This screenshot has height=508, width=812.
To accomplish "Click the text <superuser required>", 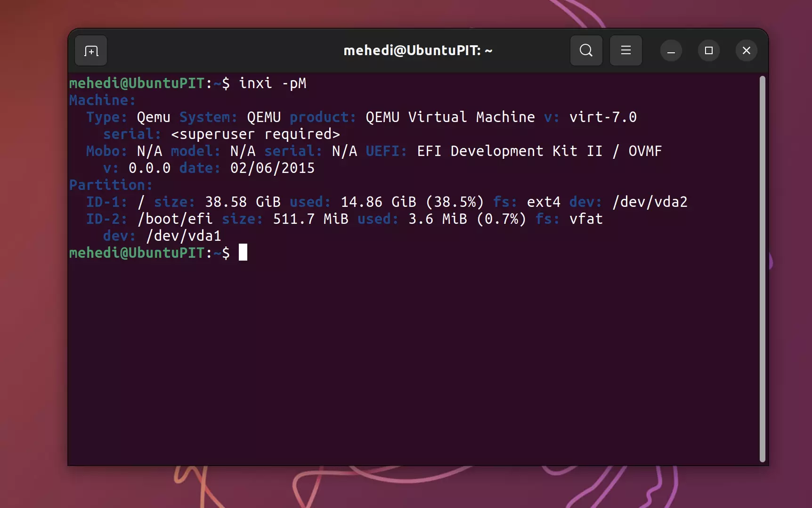I will pos(255,134).
